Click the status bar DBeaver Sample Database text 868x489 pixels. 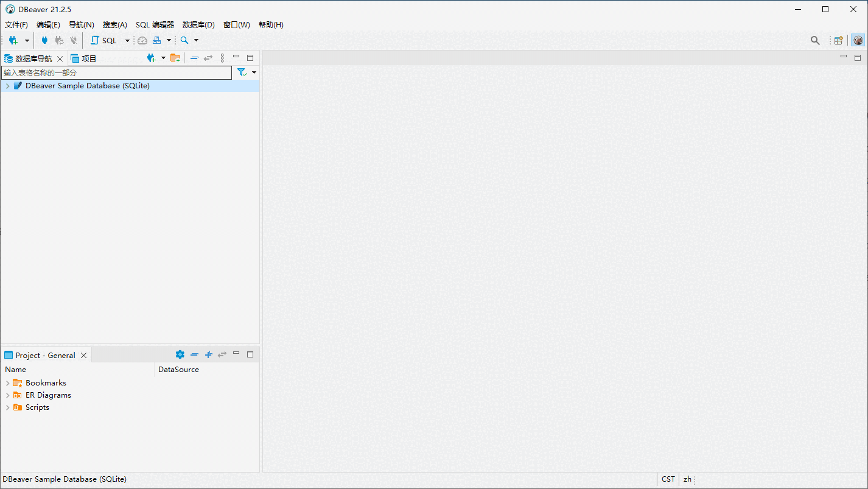click(x=65, y=479)
